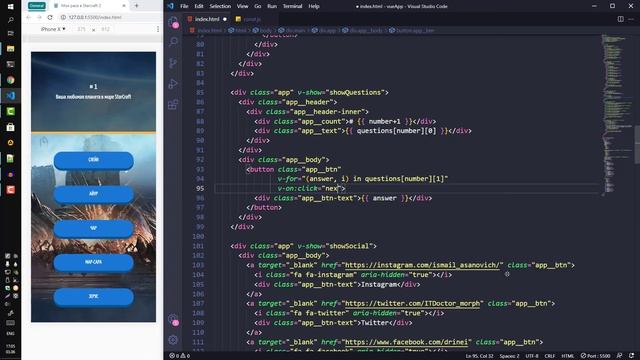Click the third blue answer button

(x=93, y=228)
